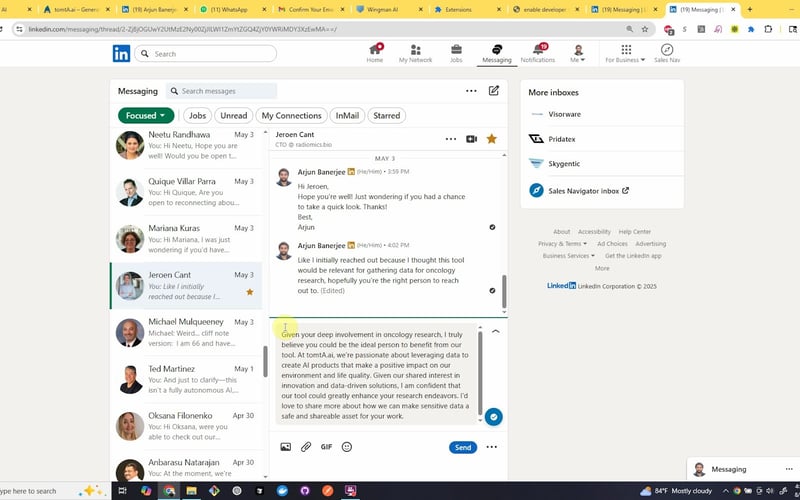
Task: Attach a file with paperclip icon
Action: click(306, 447)
